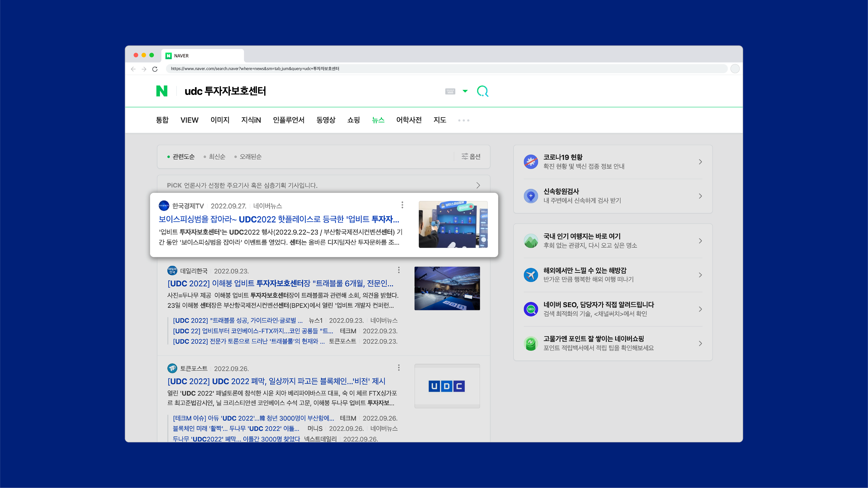The image size is (868, 488).
Task: Open 데일리한국 article's three-dot menu
Action: [399, 270]
